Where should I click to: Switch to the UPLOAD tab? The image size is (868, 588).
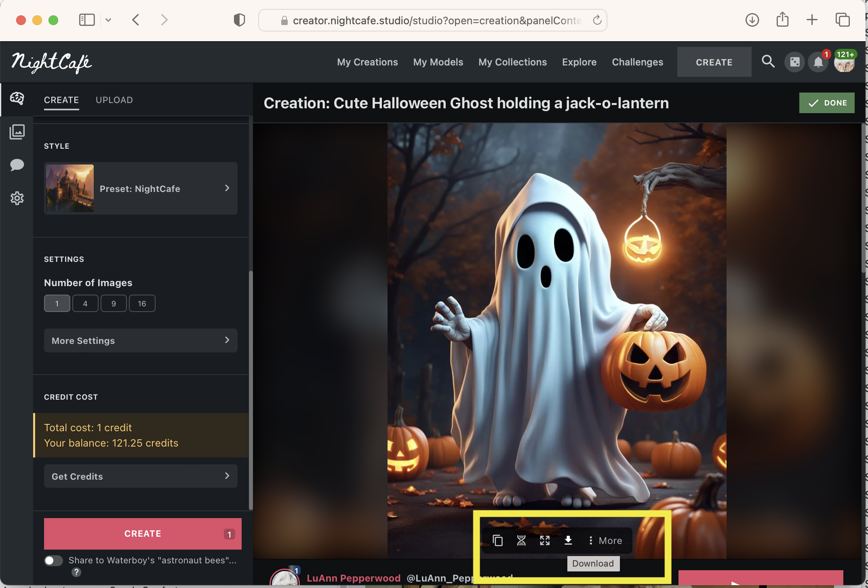[114, 100]
